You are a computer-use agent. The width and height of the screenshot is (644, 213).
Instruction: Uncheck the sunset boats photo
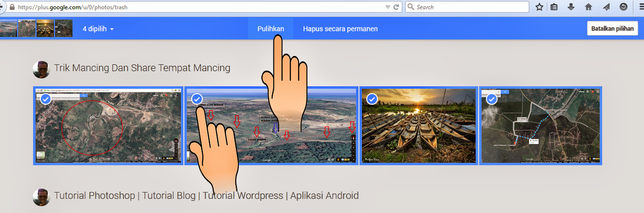tap(372, 99)
